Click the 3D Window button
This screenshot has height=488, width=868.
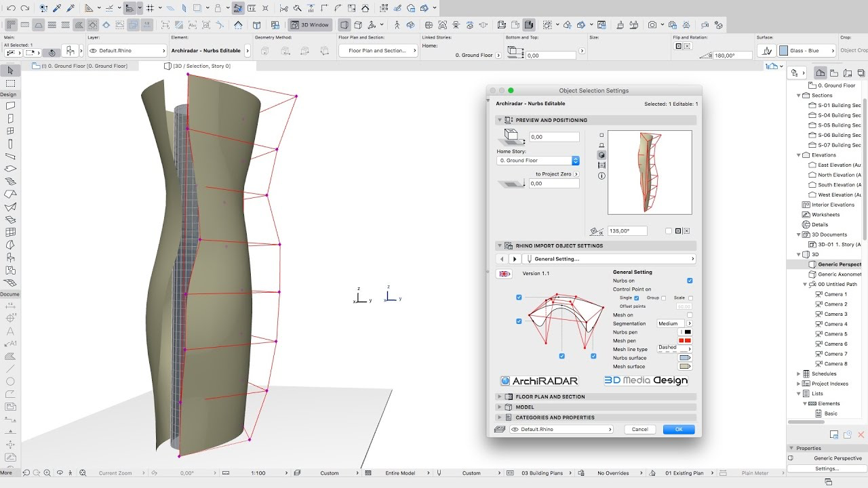(x=310, y=25)
